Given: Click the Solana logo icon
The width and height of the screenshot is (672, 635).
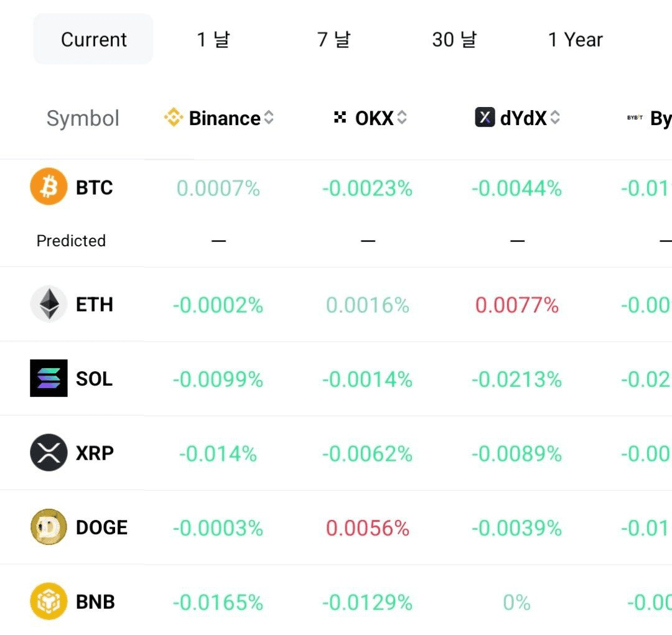Looking at the screenshot, I should tap(49, 378).
